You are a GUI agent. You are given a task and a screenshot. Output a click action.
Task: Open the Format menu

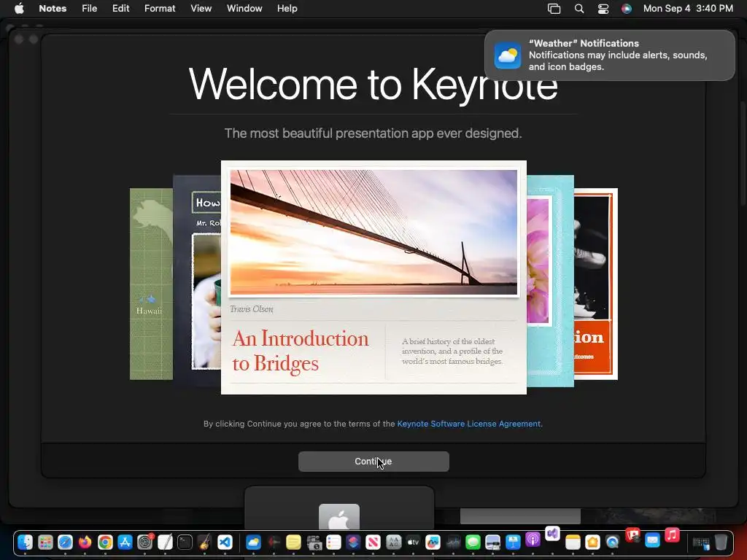[x=160, y=8]
